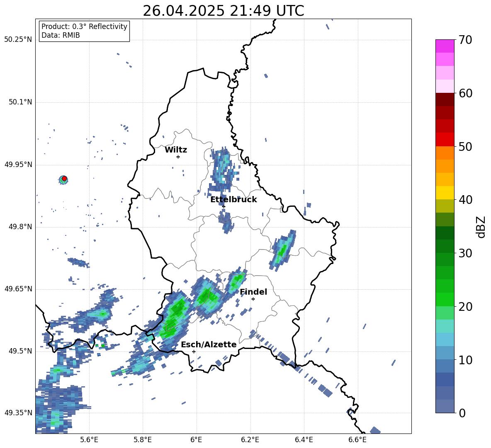Pick the bright red colorbar swatch above 50

click(445, 139)
